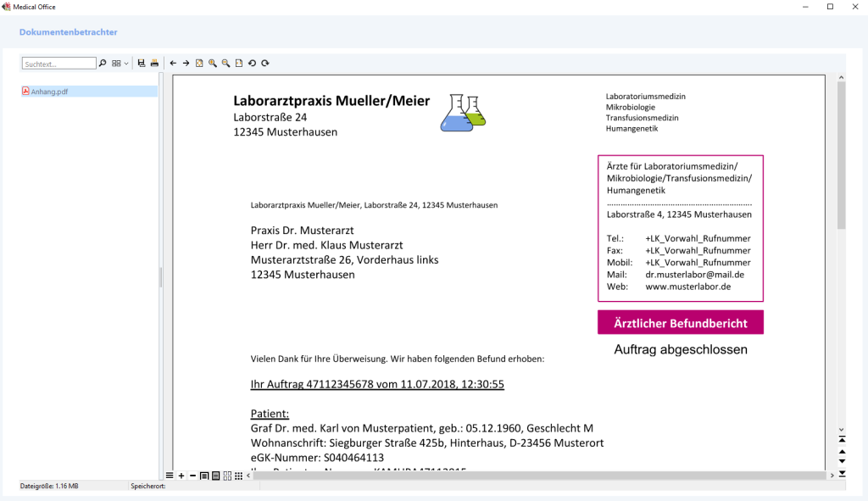
Task: Click the vertical scrollbar thumb of document
Action: tap(841, 153)
